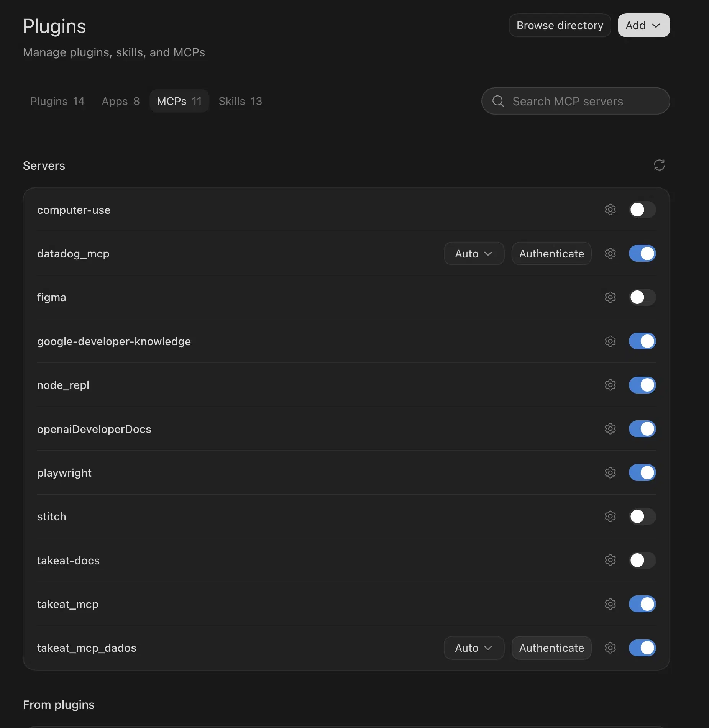Open settings gear for figma server
709x728 pixels.
tap(610, 297)
